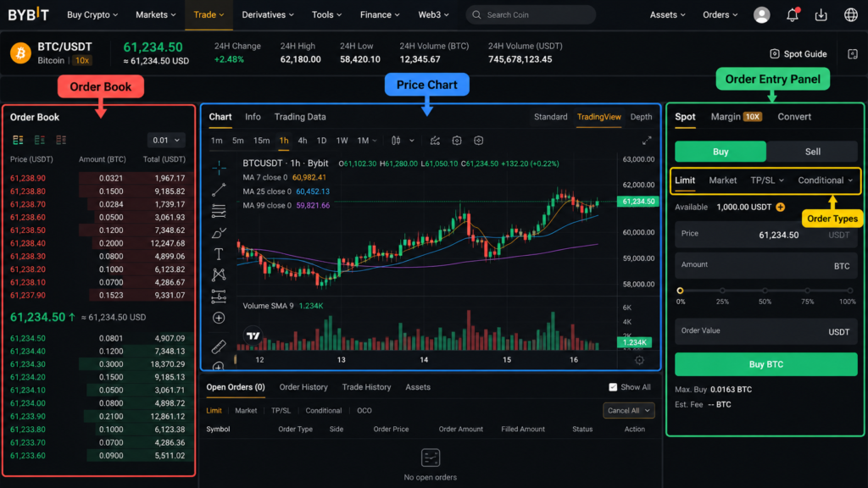
Task: Open the language globe icon
Action: coord(851,15)
